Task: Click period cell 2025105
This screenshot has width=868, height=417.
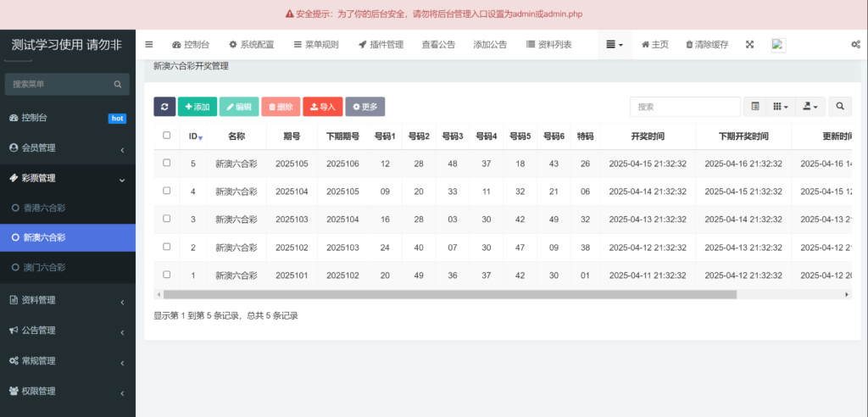Action: point(292,164)
